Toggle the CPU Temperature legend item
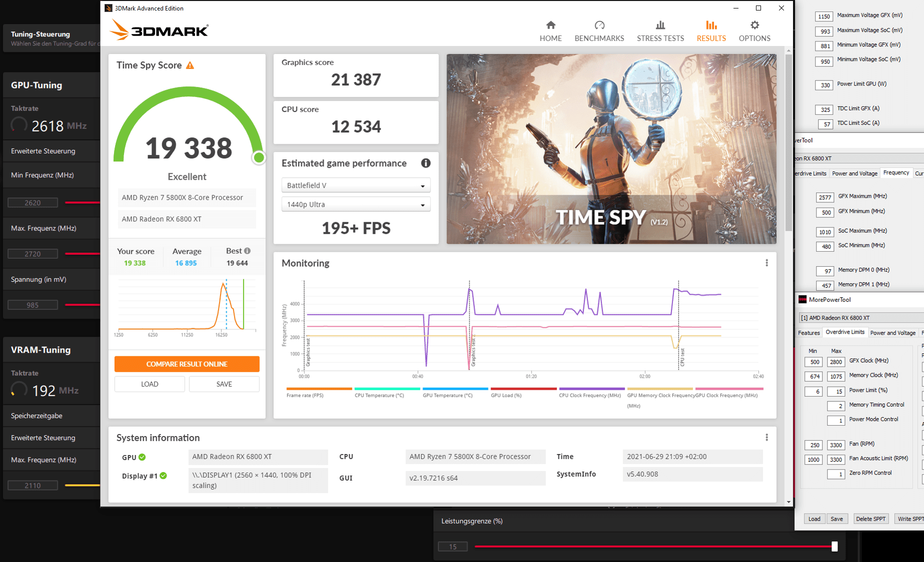Viewport: 924px width, 562px height. tap(387, 393)
